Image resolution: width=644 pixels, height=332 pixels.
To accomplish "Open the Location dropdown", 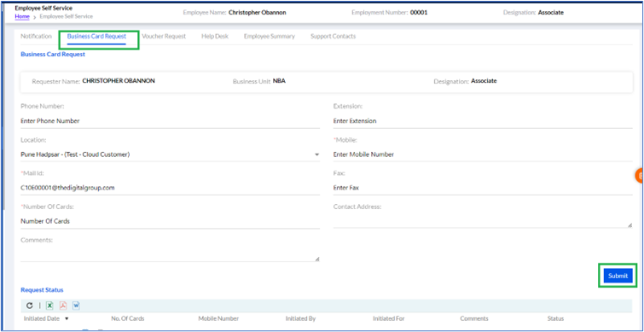I will (170, 154).
